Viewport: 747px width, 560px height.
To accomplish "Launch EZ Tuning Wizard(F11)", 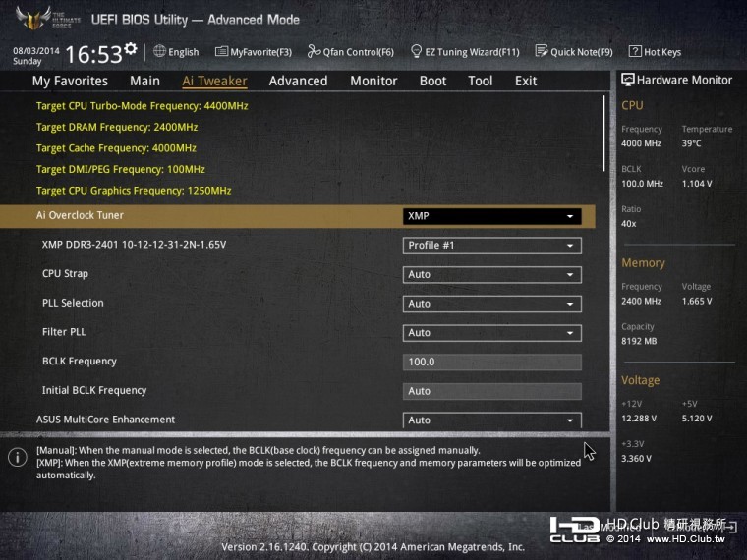I will point(465,51).
